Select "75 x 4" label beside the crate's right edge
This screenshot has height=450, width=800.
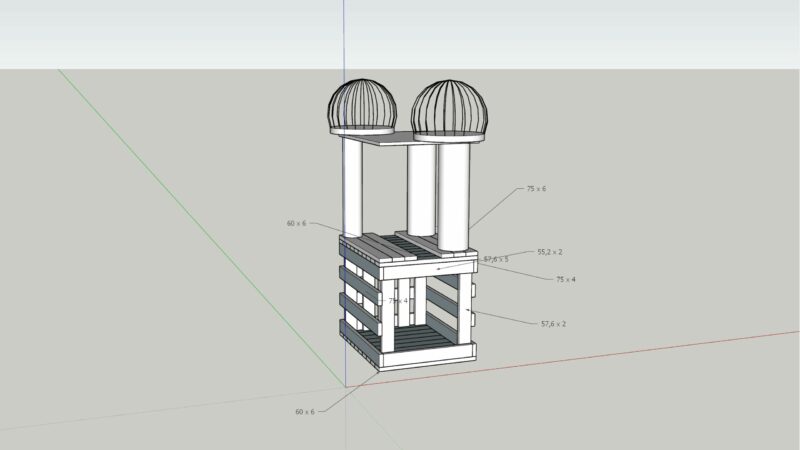click(x=566, y=280)
